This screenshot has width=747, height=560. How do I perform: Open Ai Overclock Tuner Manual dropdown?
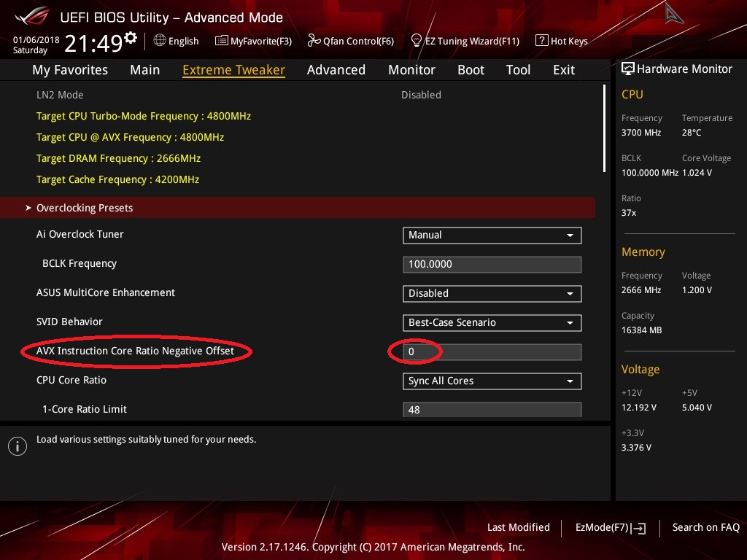pyautogui.click(x=492, y=236)
